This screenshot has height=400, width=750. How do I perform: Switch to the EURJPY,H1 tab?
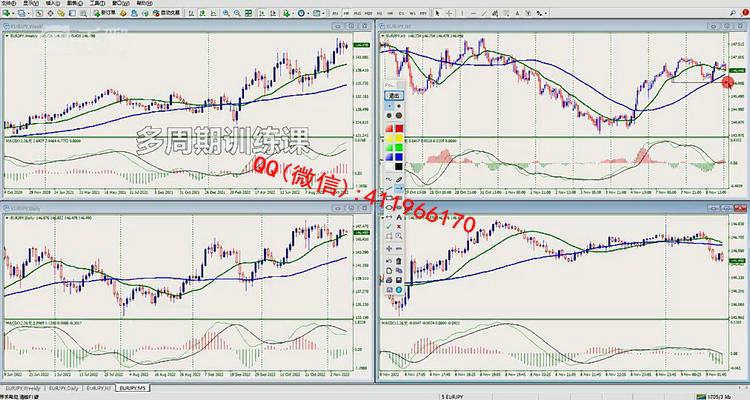pyautogui.click(x=99, y=388)
